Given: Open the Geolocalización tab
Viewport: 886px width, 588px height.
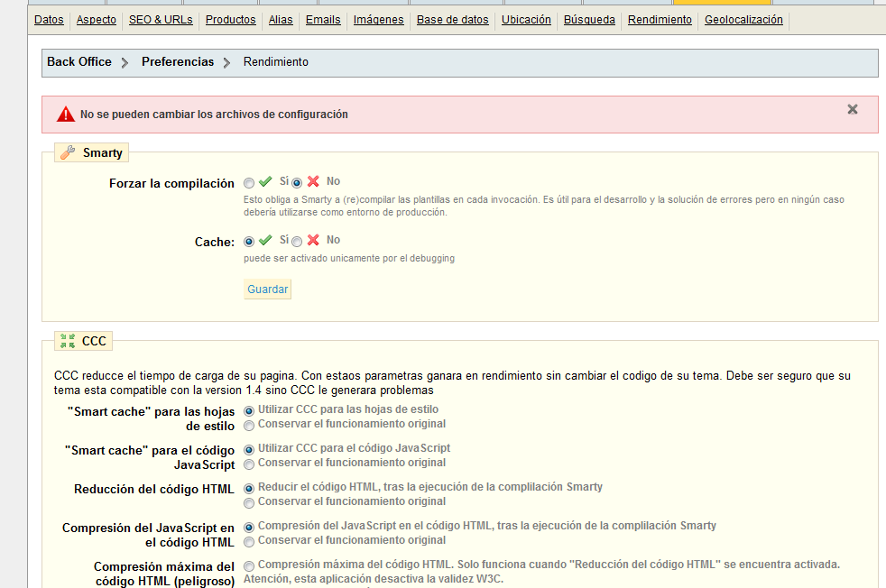Looking at the screenshot, I should point(743,20).
